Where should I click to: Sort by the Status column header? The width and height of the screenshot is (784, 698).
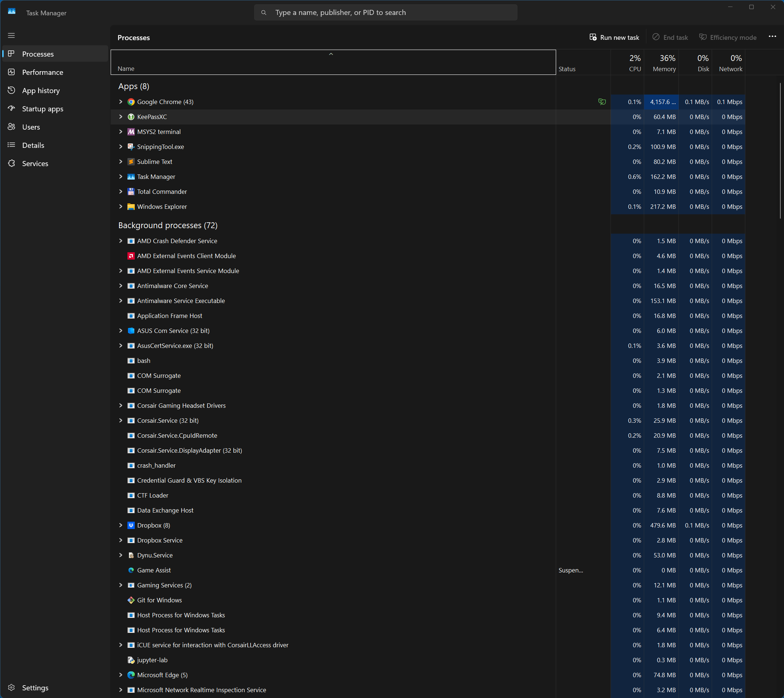[583, 62]
